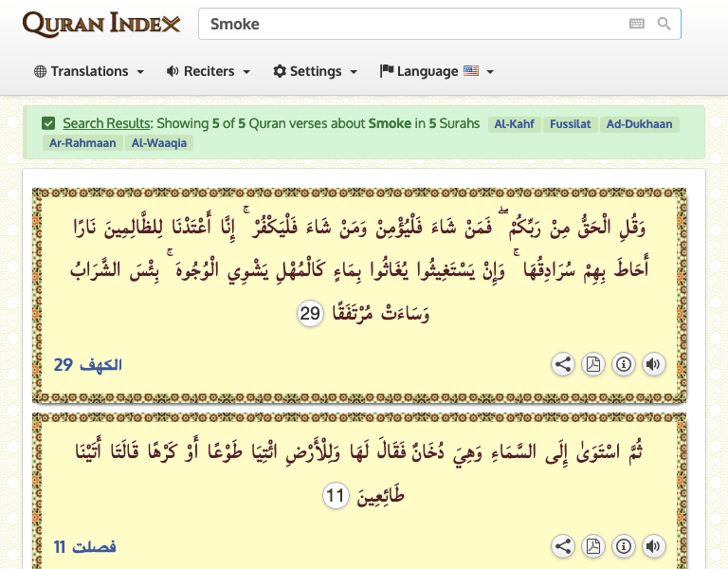Screen dimensions: 728x569
Task: Export Fussilat verse 11 as PDF
Action: tap(592, 546)
